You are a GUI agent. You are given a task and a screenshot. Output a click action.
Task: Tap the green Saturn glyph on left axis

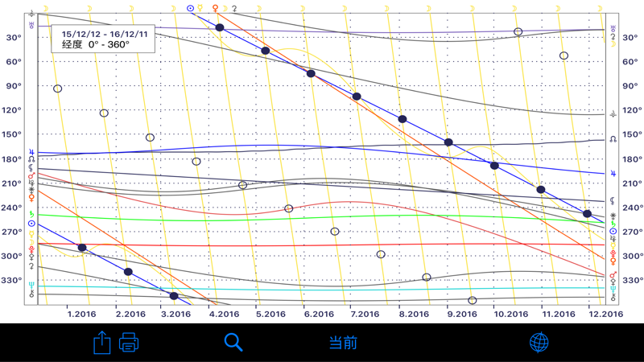click(31, 213)
